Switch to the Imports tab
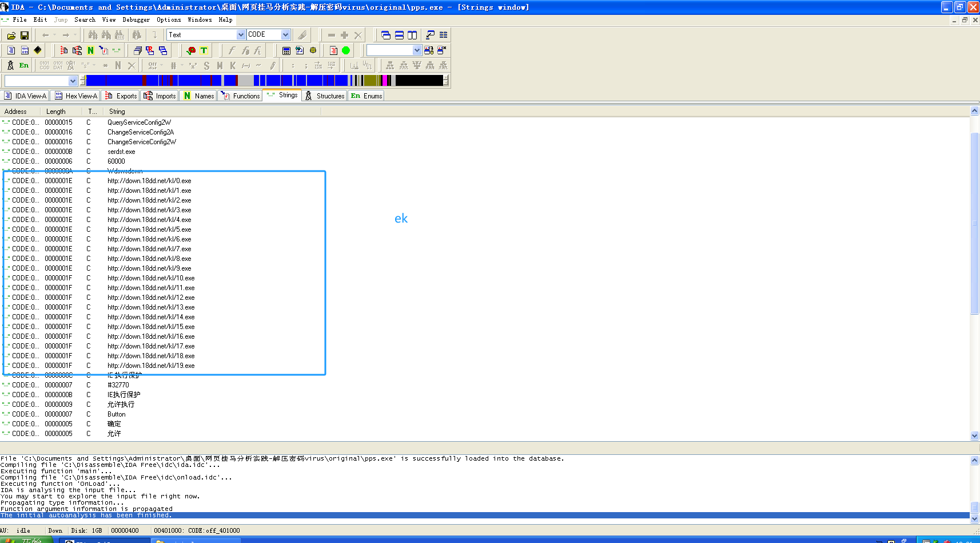This screenshot has width=980, height=543. click(160, 96)
